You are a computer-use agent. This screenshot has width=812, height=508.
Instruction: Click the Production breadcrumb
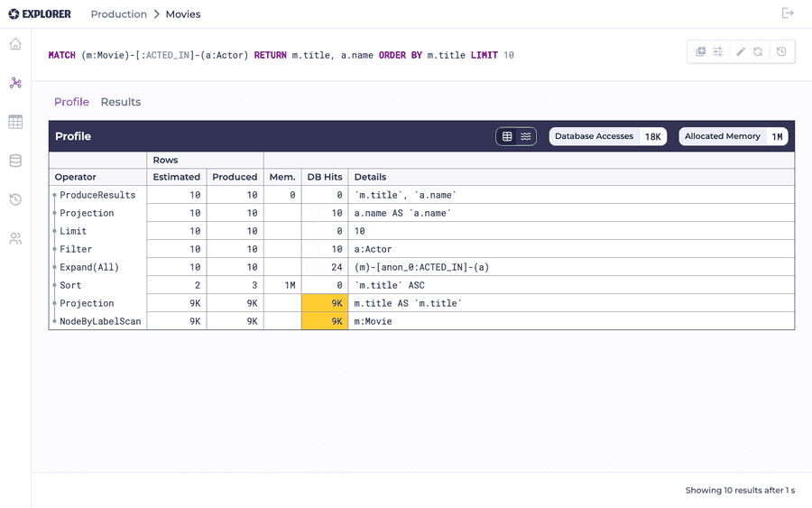[118, 14]
